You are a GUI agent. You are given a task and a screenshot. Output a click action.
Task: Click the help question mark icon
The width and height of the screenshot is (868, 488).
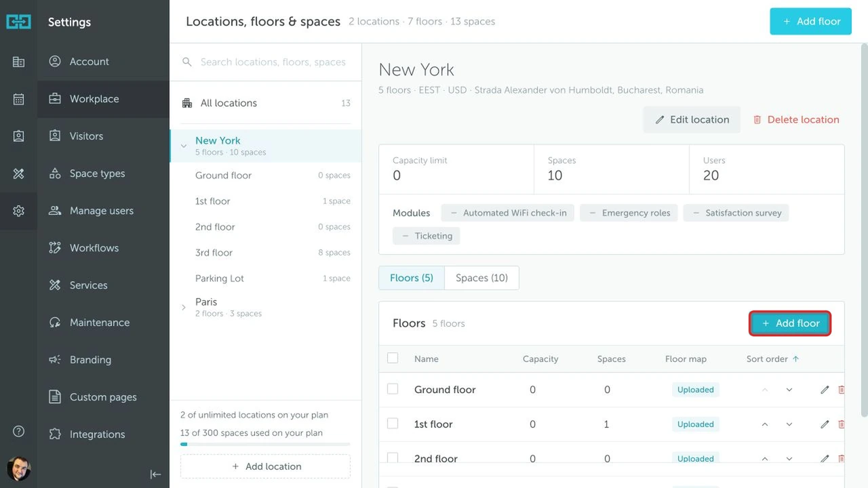tap(18, 431)
